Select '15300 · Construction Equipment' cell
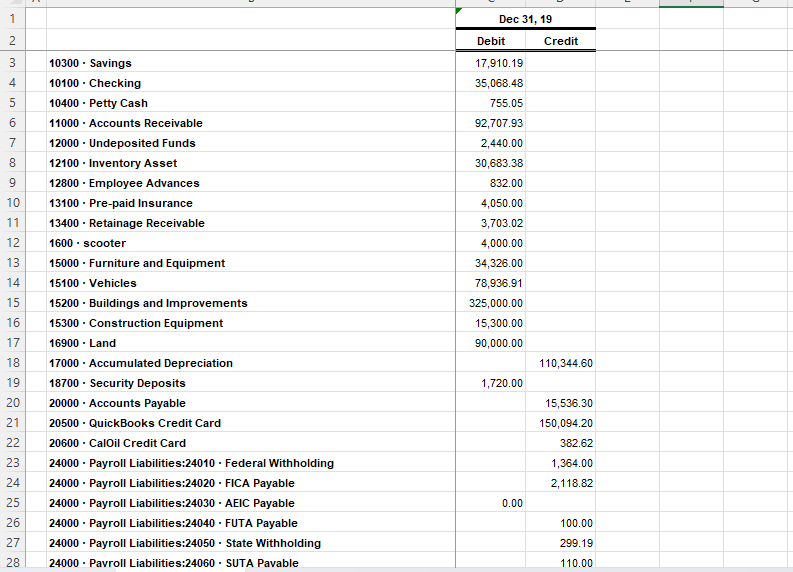793x572 pixels. pyautogui.click(x=251, y=323)
